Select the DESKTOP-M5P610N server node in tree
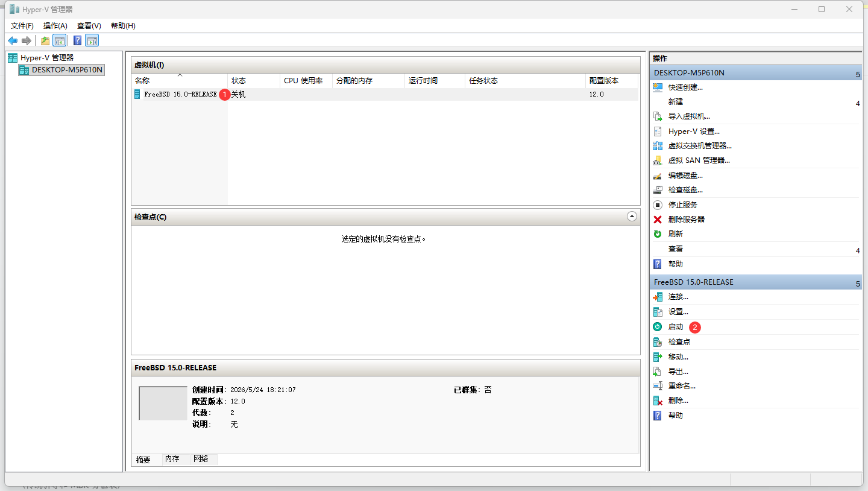Viewport: 868px width, 491px height. click(61, 70)
